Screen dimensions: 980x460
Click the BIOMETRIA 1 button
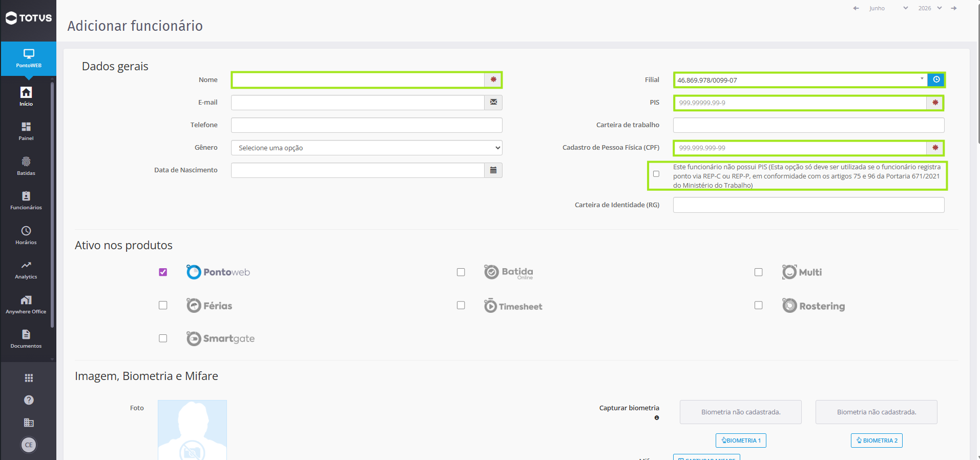(741, 441)
